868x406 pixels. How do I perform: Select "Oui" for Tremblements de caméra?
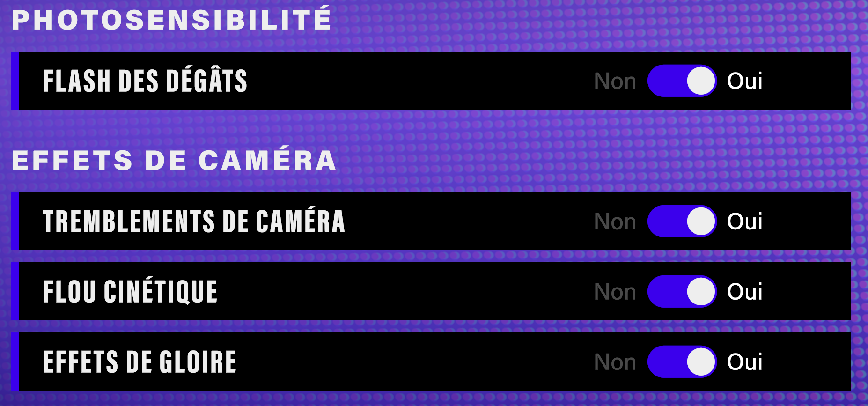tap(744, 221)
